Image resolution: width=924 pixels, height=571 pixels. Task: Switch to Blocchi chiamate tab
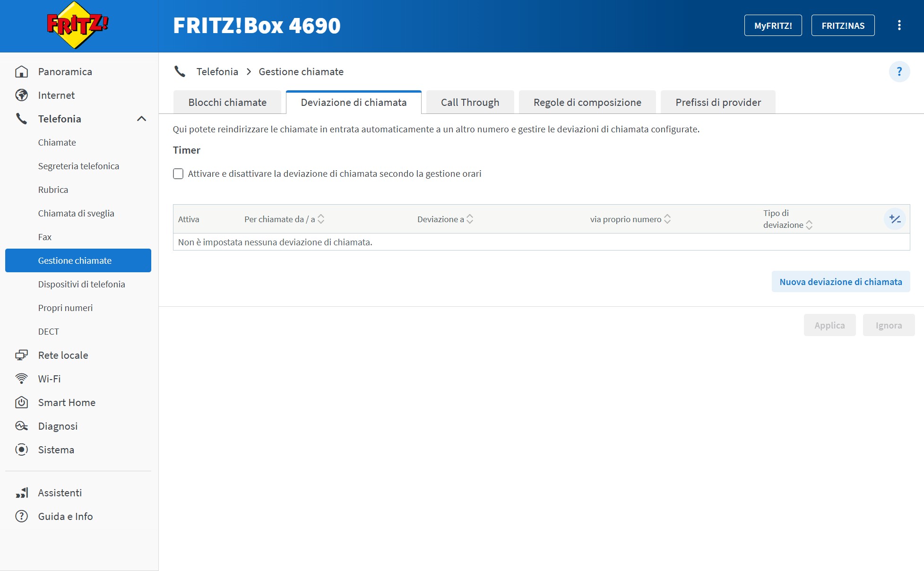227,103
